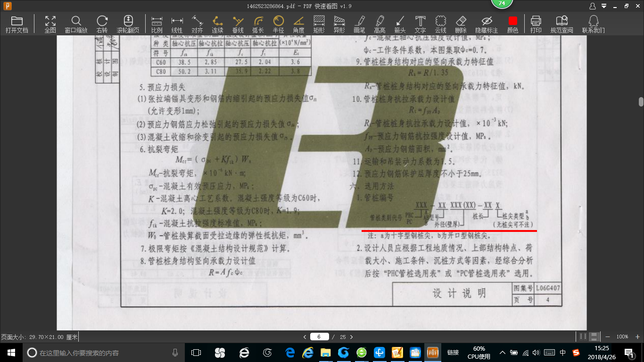Select the 云线 cloud line tool
This screenshot has height=362, width=644.
(x=440, y=24)
